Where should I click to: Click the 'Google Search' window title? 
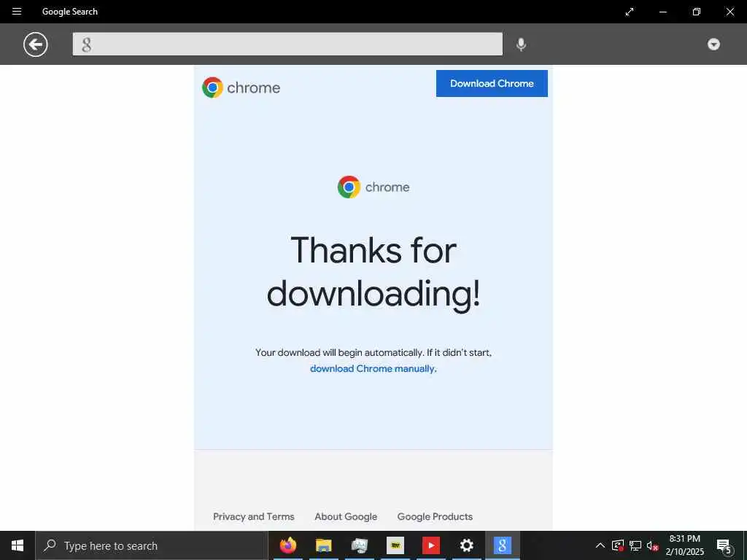(x=69, y=12)
